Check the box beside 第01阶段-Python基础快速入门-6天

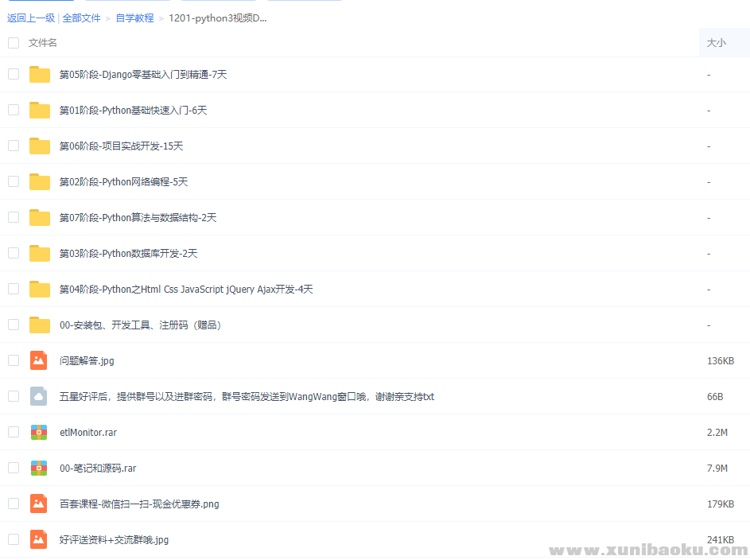[x=13, y=109]
